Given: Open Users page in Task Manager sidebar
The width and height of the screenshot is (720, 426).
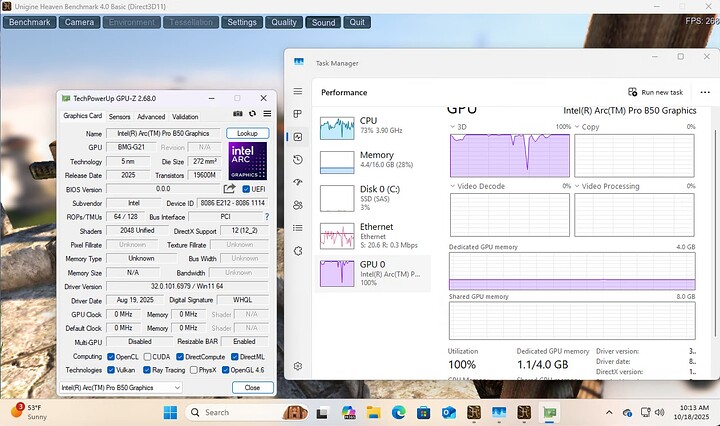Looking at the screenshot, I should tap(298, 205).
